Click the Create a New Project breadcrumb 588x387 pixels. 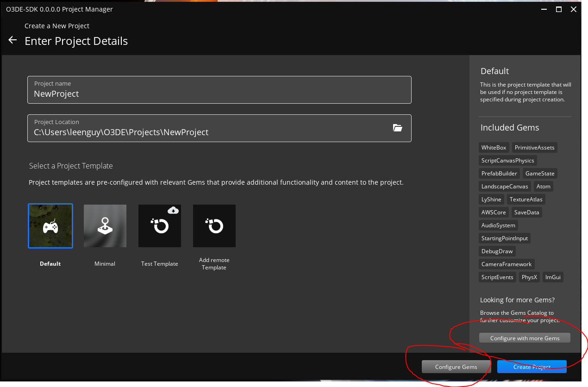point(57,25)
